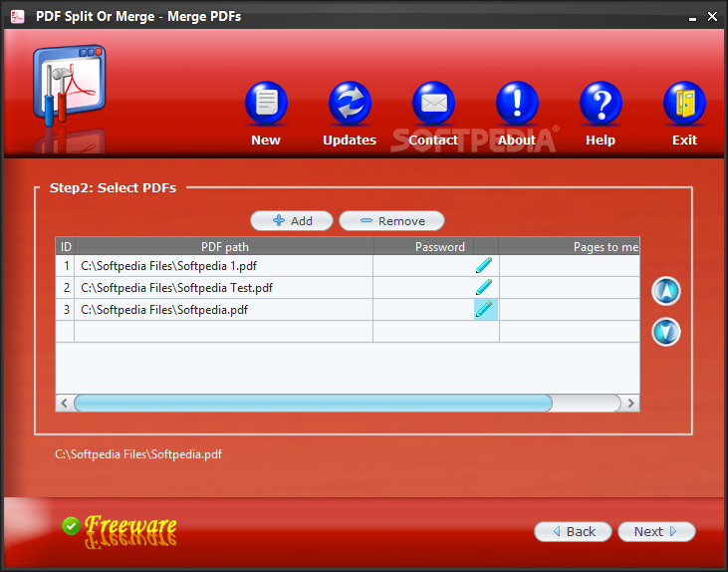This screenshot has height=572, width=728.
Task: Click the Pages to merge column header
Action: coord(570,247)
